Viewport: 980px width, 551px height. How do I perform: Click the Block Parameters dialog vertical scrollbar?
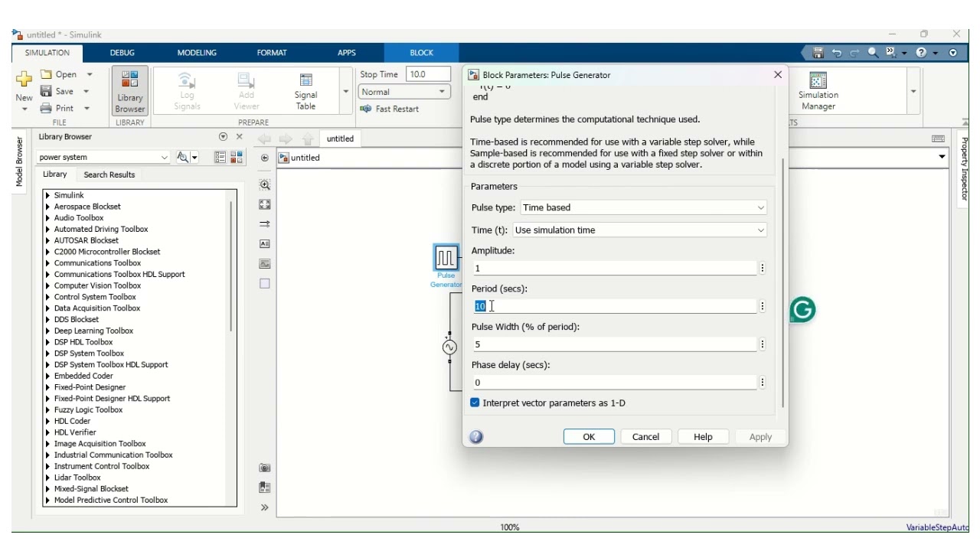[782, 283]
